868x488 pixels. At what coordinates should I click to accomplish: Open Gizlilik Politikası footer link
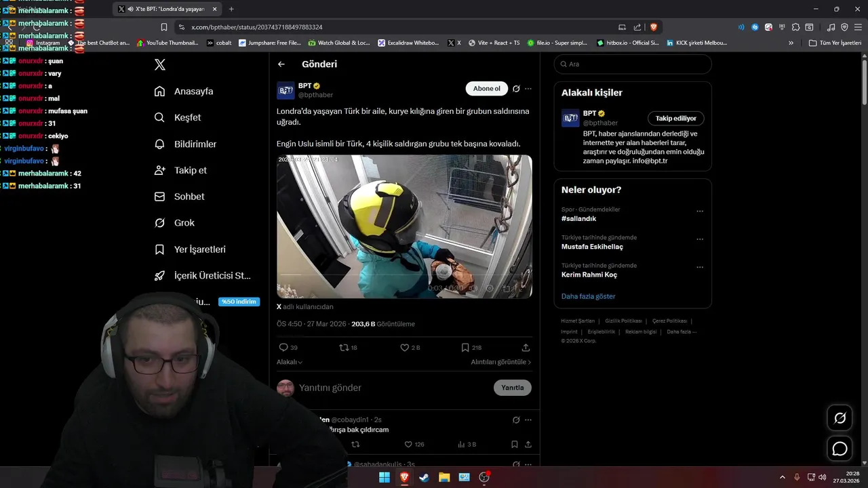click(x=623, y=321)
